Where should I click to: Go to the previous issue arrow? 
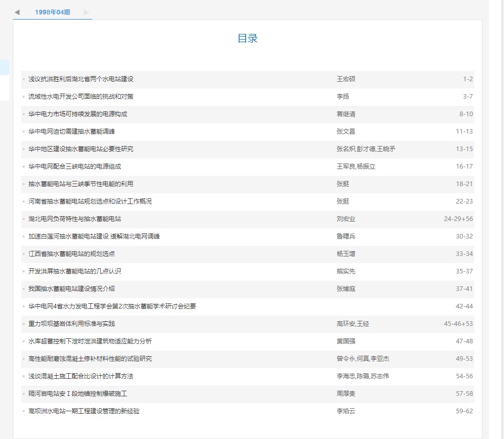pyautogui.click(x=17, y=12)
